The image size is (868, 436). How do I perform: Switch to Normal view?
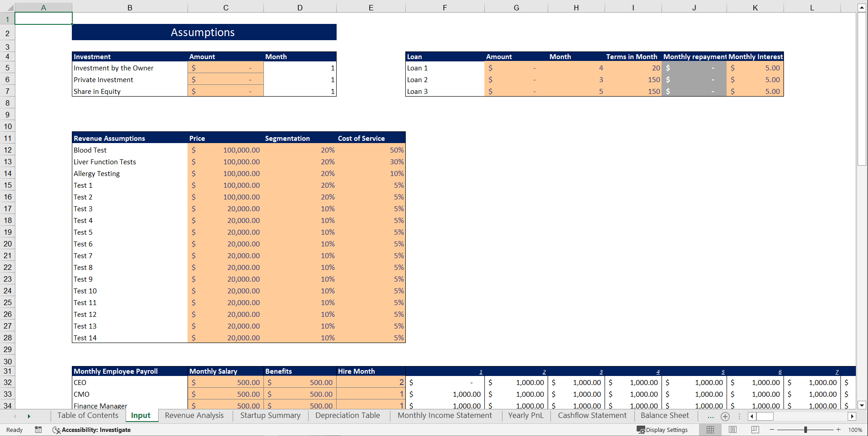(x=710, y=430)
